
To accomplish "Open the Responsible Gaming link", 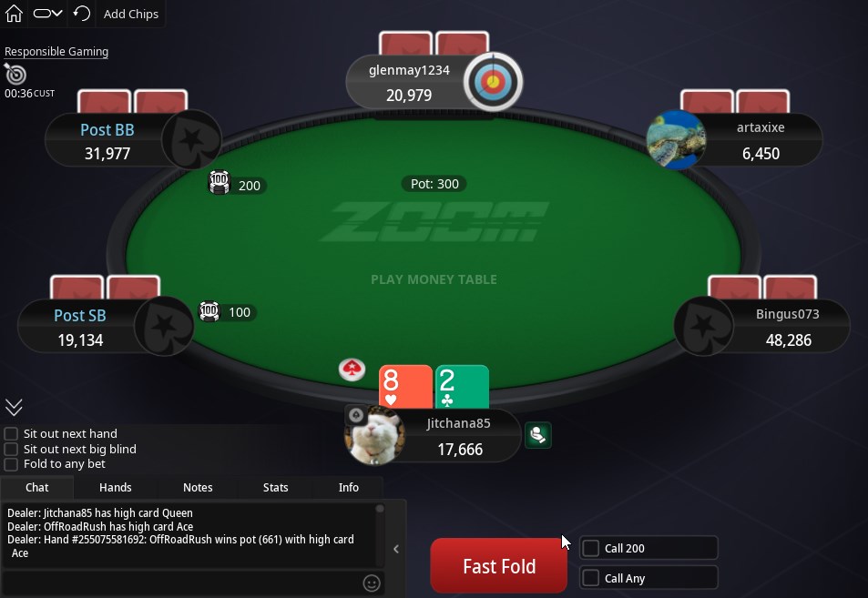I will point(56,52).
